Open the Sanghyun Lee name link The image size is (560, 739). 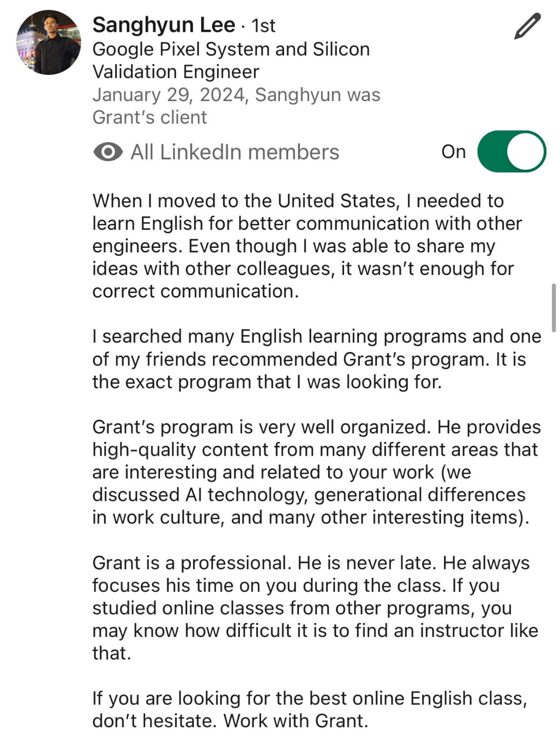point(164,25)
